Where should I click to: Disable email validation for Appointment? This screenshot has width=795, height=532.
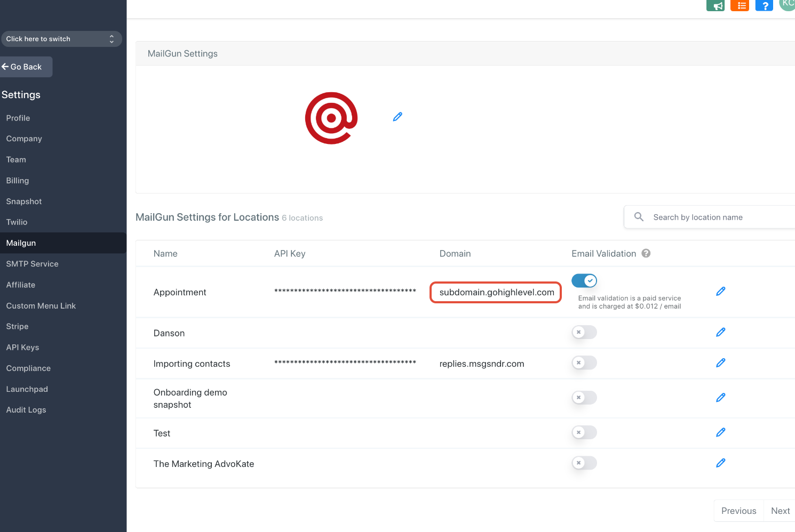coord(584,280)
